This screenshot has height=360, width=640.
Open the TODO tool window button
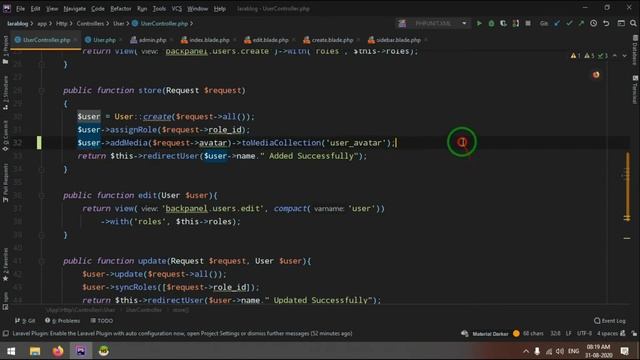[102, 321]
